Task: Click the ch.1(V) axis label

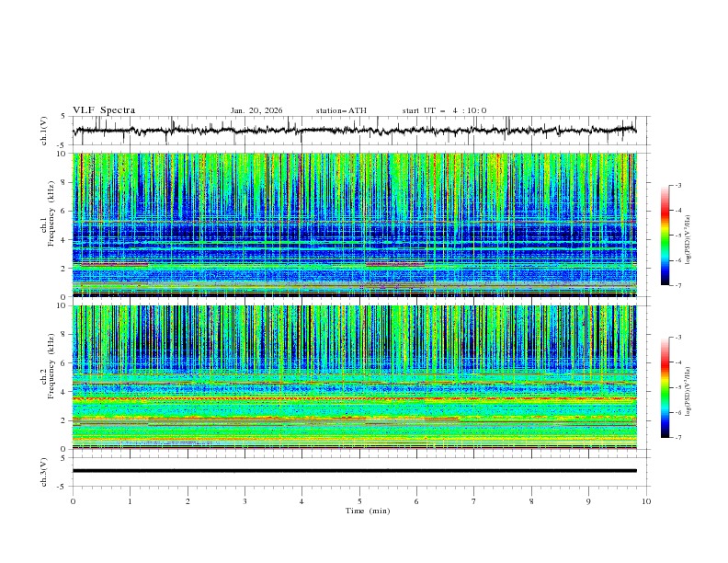Action: (x=45, y=131)
